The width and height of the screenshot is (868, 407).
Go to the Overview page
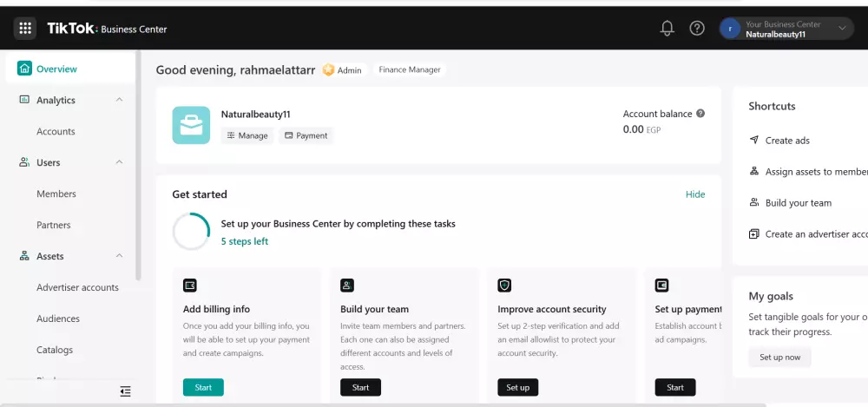(56, 69)
